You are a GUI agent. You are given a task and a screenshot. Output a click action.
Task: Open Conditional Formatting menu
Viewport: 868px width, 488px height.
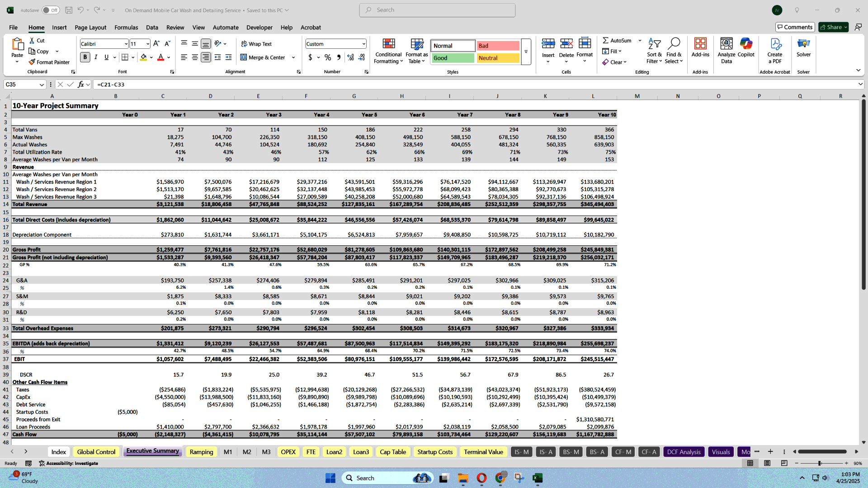click(388, 51)
